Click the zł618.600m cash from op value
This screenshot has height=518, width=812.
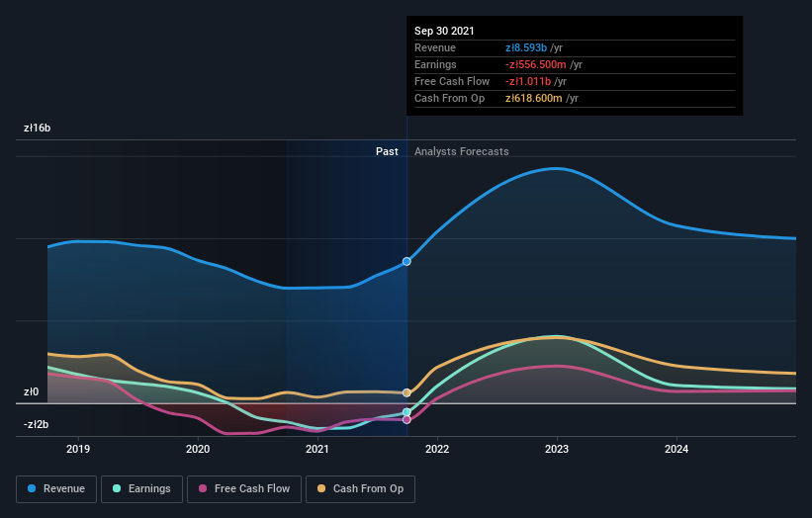(534, 98)
